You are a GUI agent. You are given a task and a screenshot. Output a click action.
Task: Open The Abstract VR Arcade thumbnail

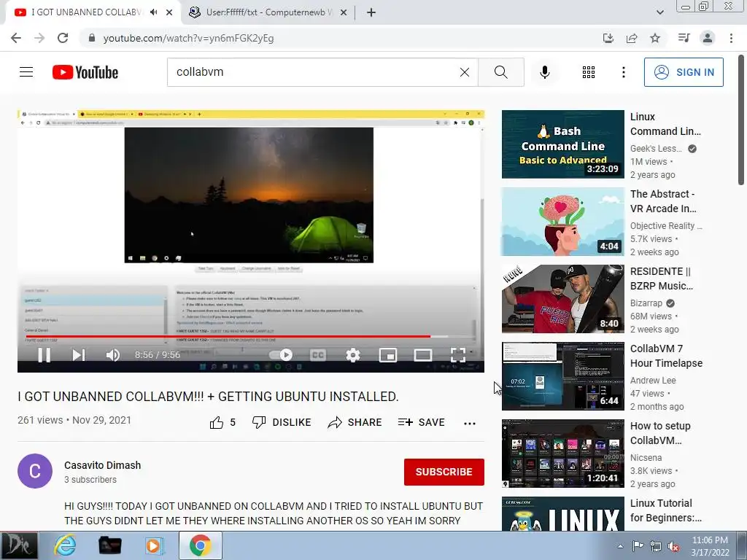pos(562,222)
